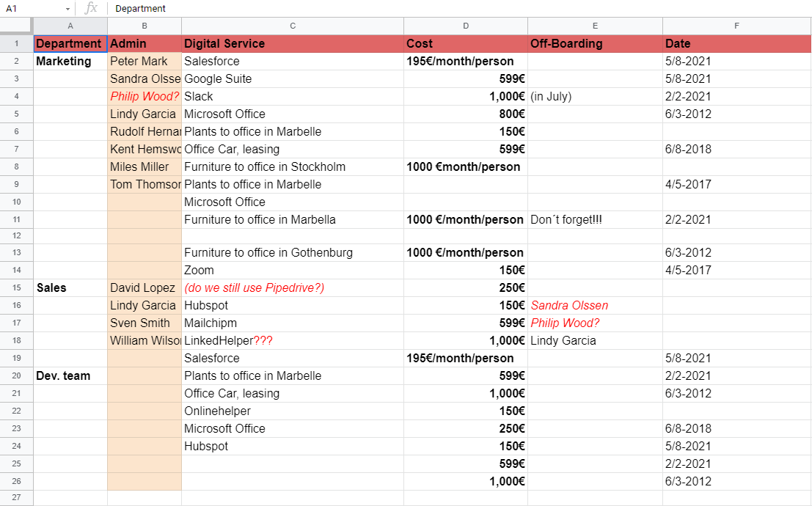The width and height of the screenshot is (812, 506).
Task: Click Lindy Garcia admin cell beside Hubspot
Action: point(145,306)
